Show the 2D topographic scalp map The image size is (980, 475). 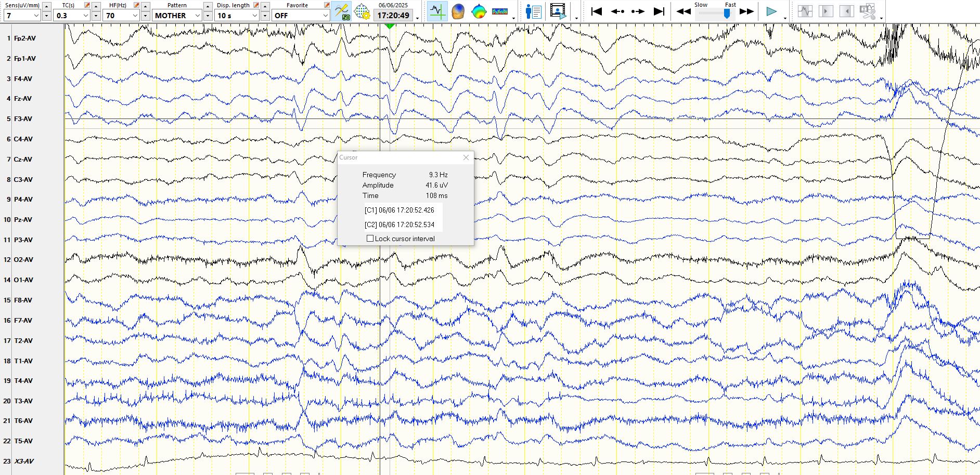coord(479,11)
